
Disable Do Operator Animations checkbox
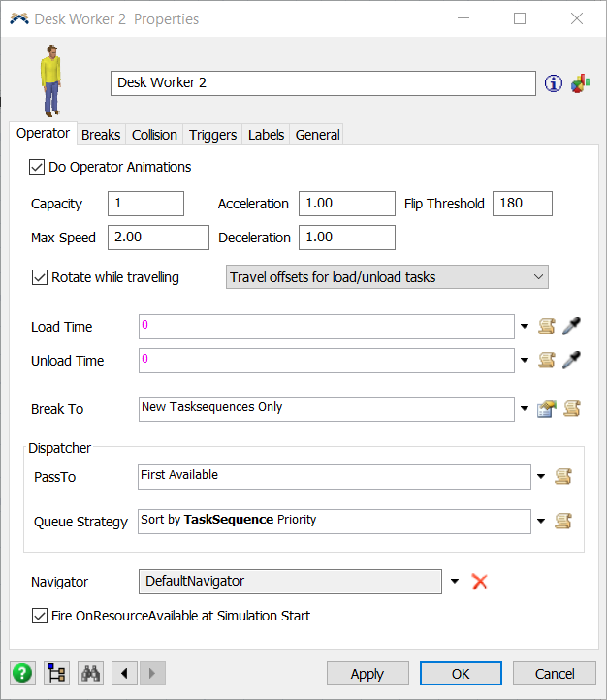pos(39,167)
